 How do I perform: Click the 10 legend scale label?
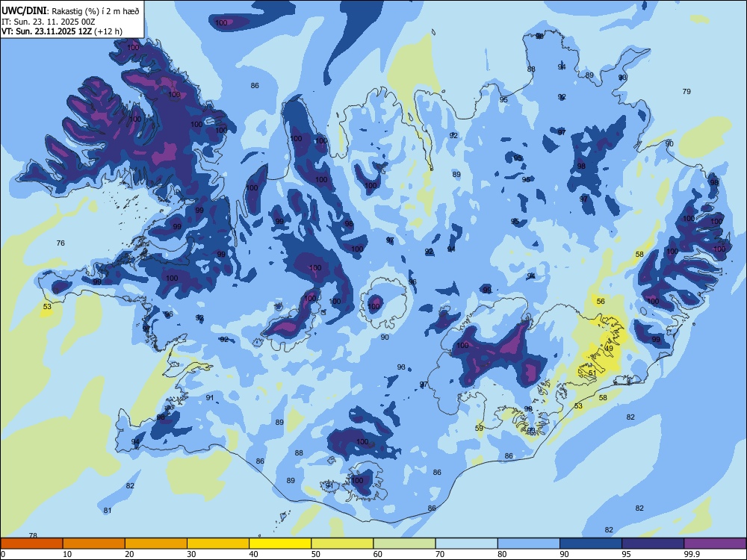pyautogui.click(x=68, y=554)
